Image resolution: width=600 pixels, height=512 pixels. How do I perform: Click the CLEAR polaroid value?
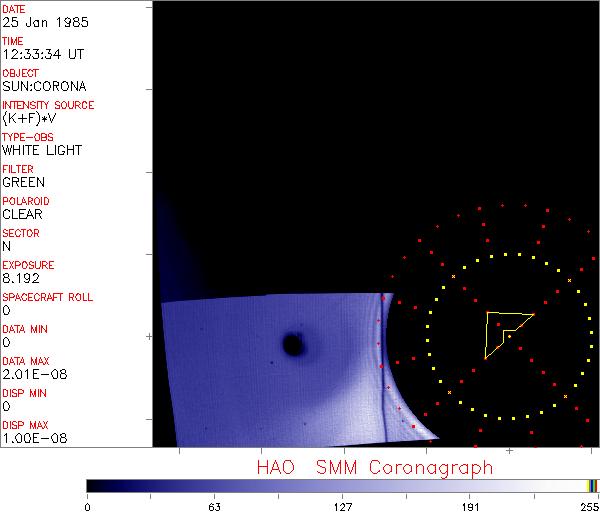click(x=22, y=214)
